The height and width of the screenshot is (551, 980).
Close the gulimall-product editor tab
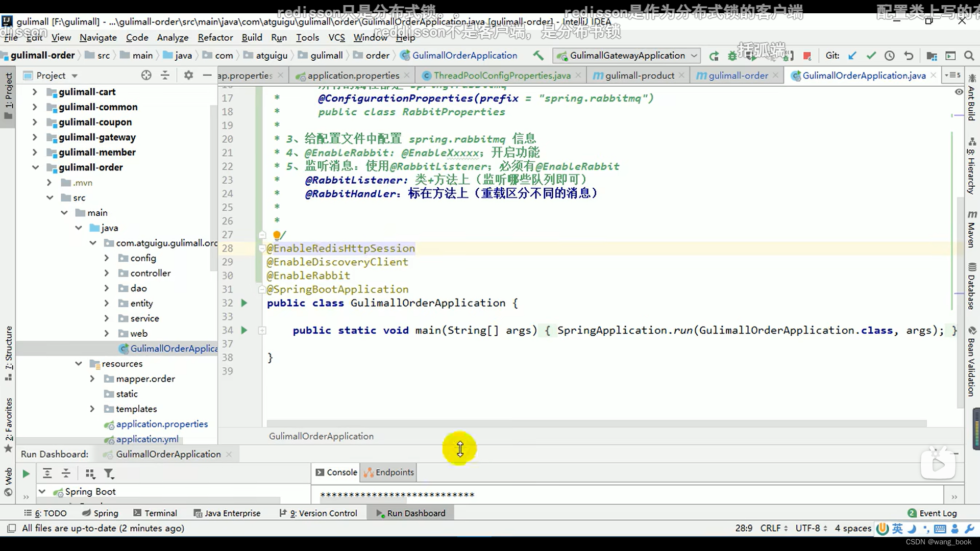pos(681,76)
